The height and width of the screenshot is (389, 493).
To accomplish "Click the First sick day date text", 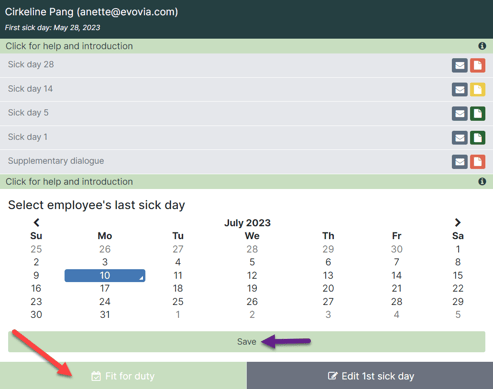I will [x=52, y=28].
